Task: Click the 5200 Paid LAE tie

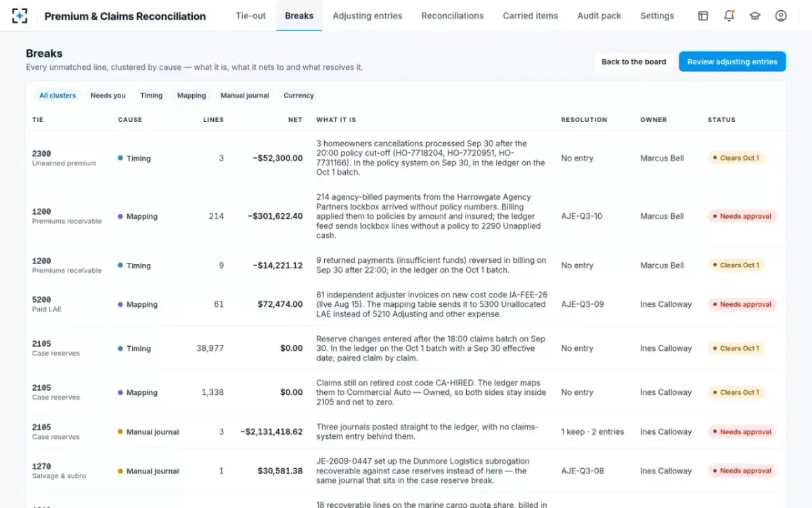Action: pos(47,304)
